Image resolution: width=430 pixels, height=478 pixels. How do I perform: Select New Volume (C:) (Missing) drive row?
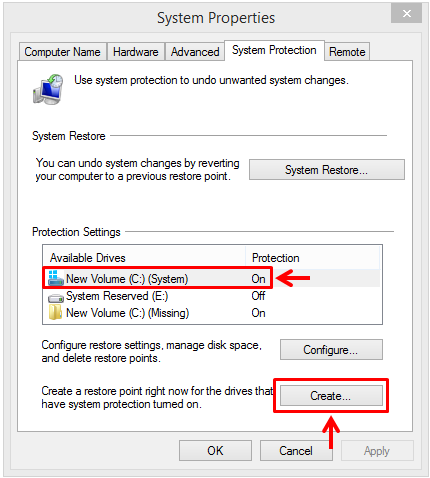click(212, 313)
